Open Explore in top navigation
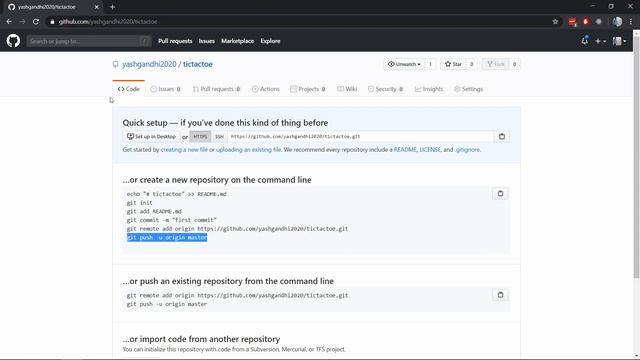Screen dimensions: 640x360 270,41
